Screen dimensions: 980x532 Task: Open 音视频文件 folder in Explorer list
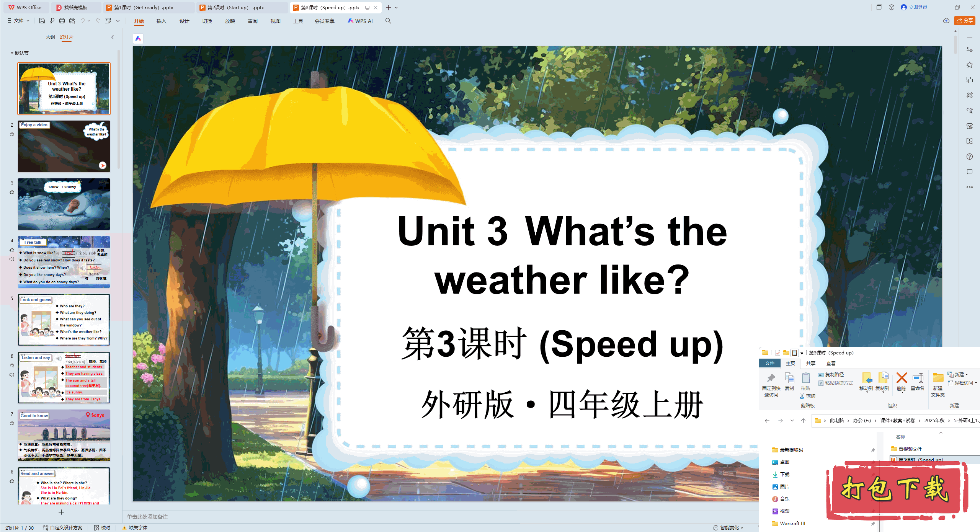tap(906, 449)
